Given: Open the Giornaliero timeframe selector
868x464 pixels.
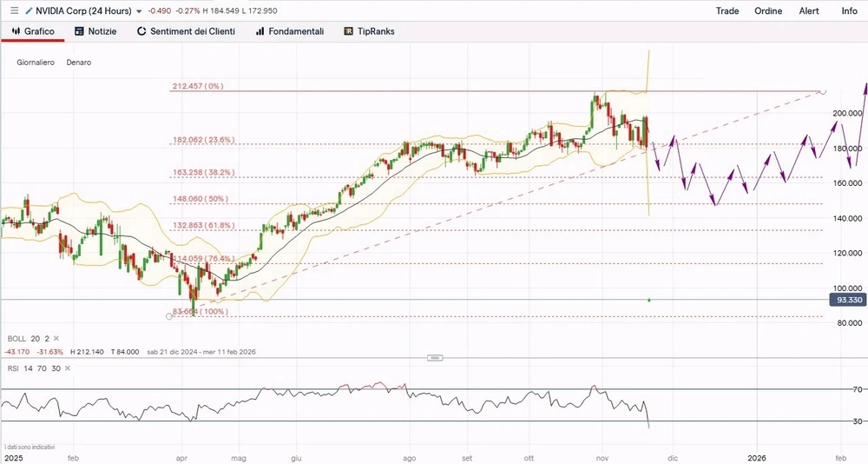Looking at the screenshot, I should 36,63.
